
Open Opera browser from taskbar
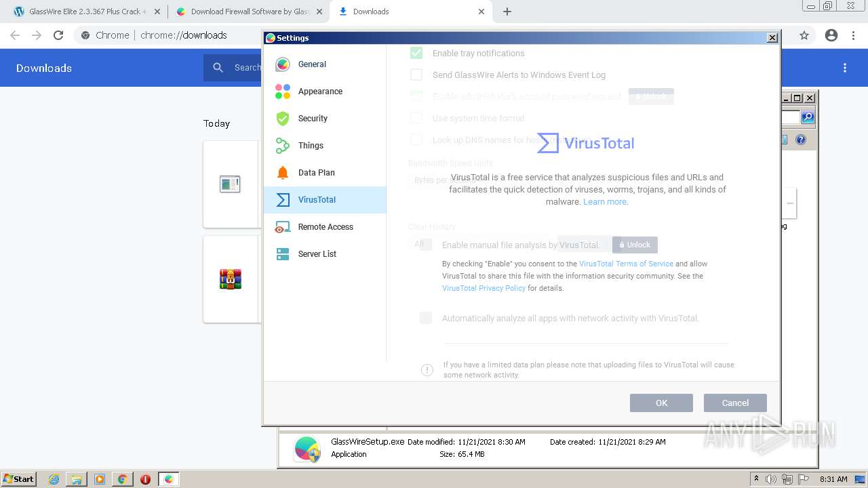coord(145,479)
